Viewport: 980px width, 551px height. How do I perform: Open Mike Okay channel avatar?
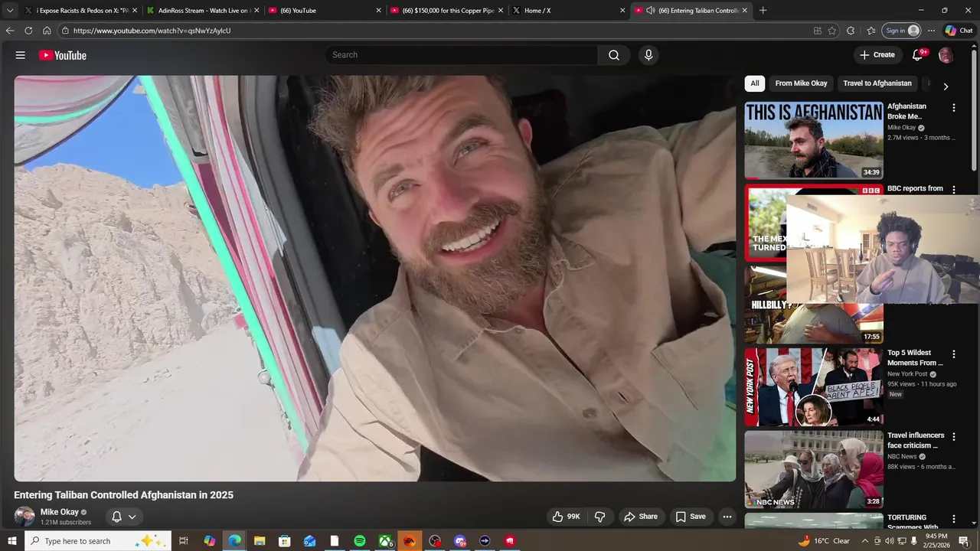tap(24, 516)
